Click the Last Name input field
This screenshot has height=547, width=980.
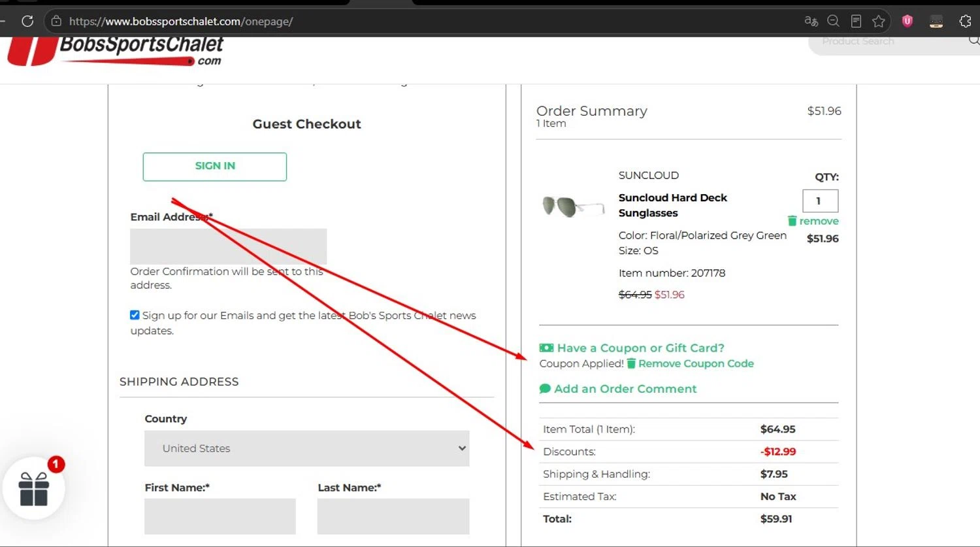pos(393,516)
